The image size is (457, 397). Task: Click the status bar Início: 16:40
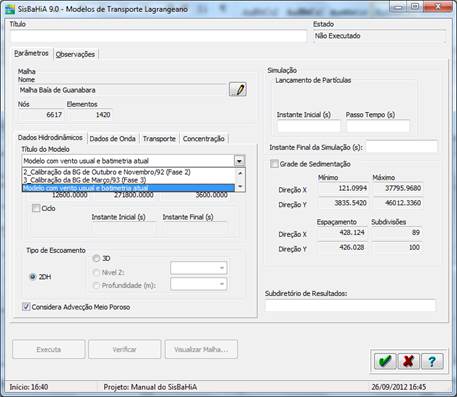point(29,387)
